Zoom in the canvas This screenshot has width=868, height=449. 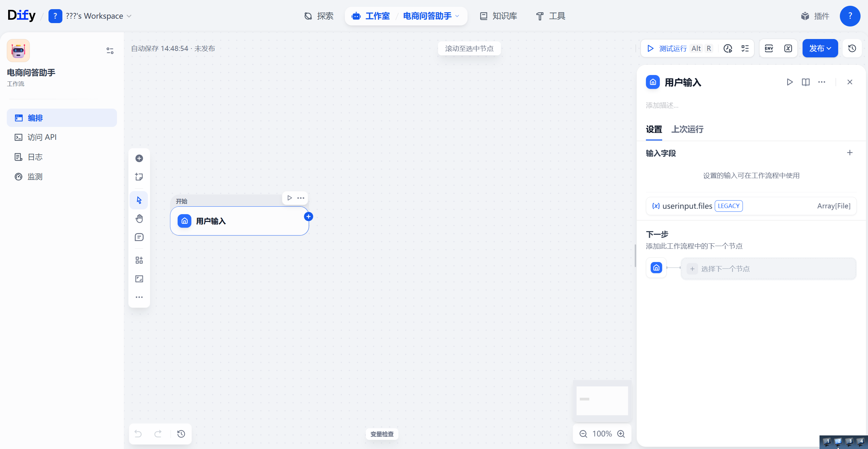[621, 434]
